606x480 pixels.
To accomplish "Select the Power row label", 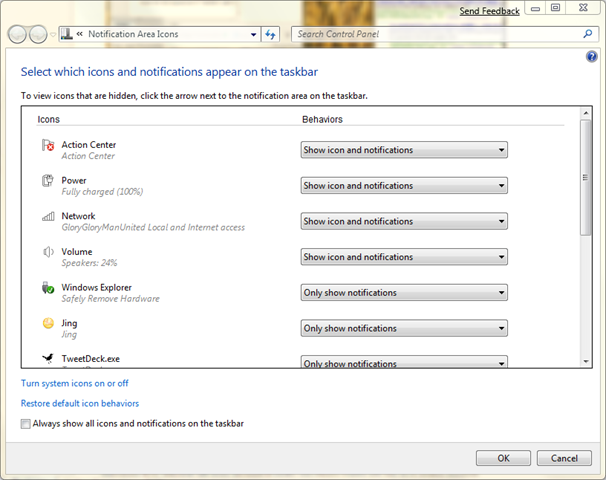I will point(74,180).
